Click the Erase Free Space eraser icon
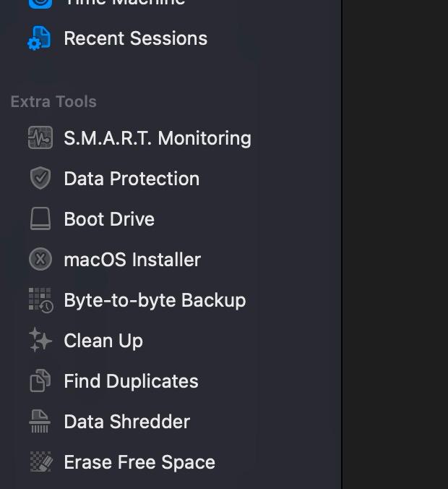 pyautogui.click(x=40, y=462)
